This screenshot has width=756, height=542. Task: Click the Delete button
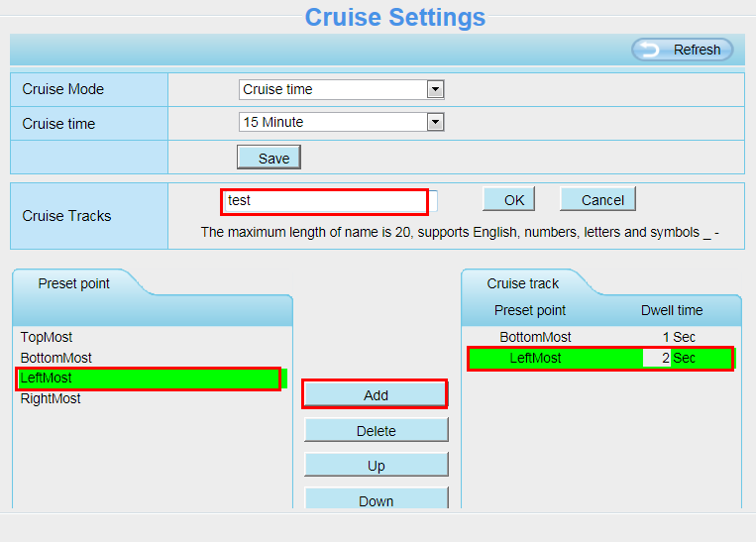[377, 430]
